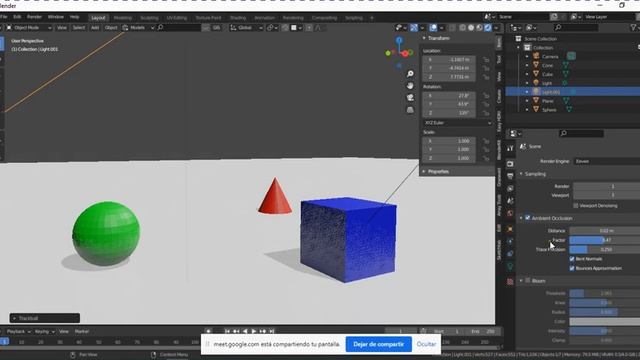Open the Object properties tab icon
640x360 pixels.
pos(510,229)
